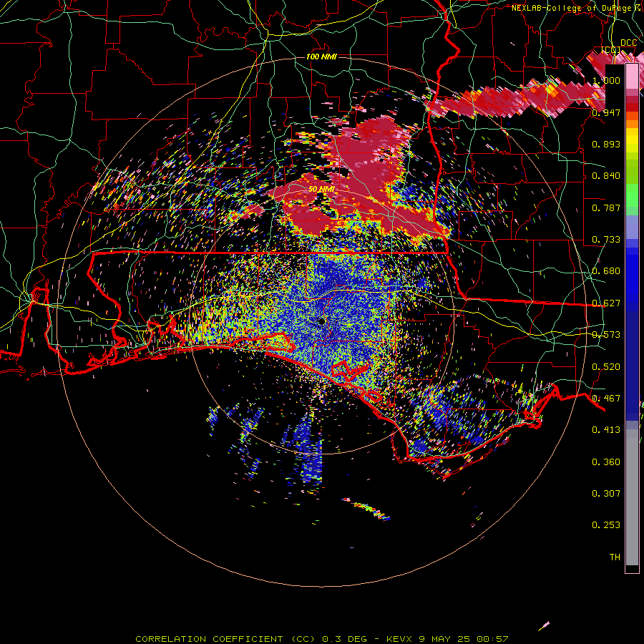Viewport: 644px width, 644px height.
Task: Click the TH label at scale bottom
Action: pyautogui.click(x=615, y=557)
